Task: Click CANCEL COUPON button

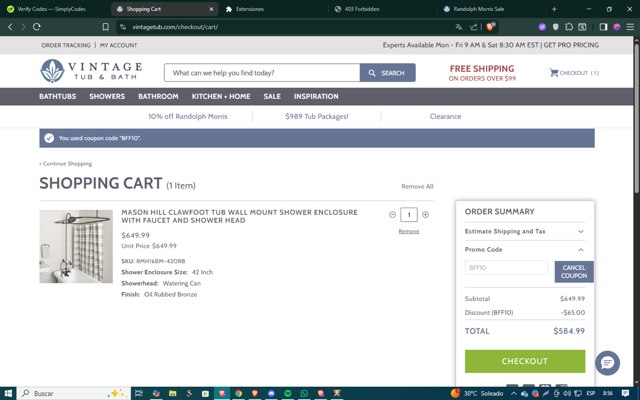Action: tap(574, 272)
